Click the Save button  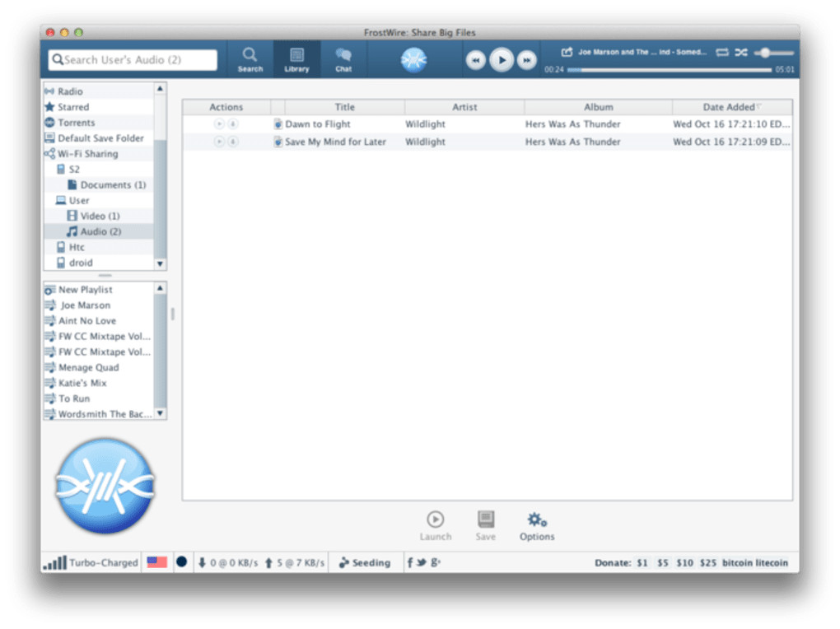pos(485,525)
